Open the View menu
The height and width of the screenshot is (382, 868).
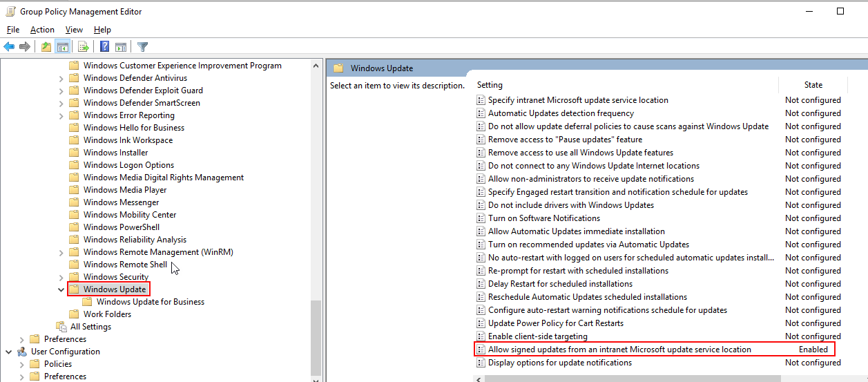[x=74, y=30]
